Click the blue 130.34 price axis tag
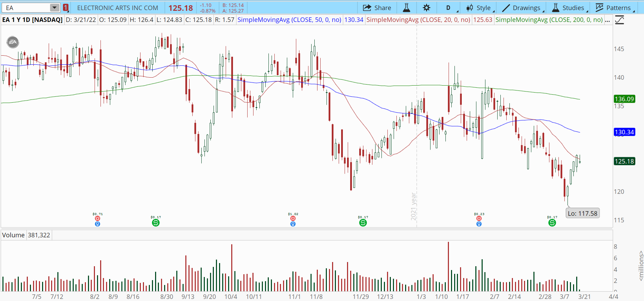The image size is (644, 301). pyautogui.click(x=625, y=132)
